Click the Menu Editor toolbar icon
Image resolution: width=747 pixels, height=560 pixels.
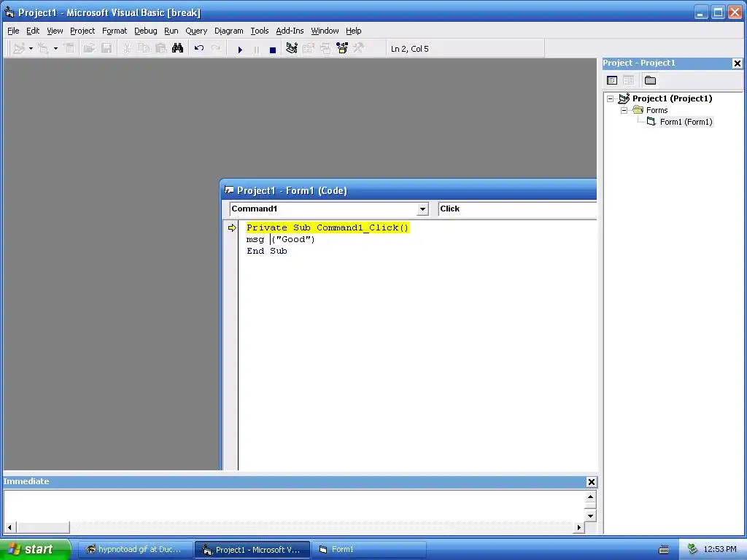(x=69, y=49)
